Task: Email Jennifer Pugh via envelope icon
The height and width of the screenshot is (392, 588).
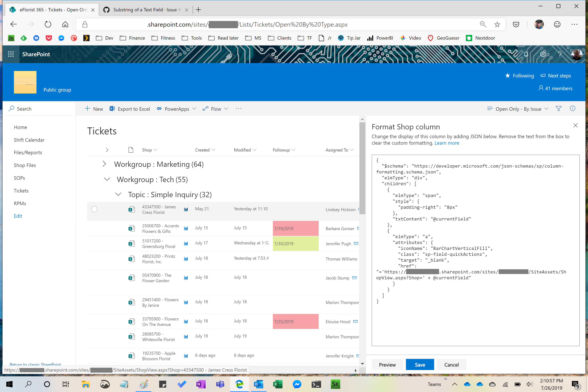Action: (x=356, y=243)
